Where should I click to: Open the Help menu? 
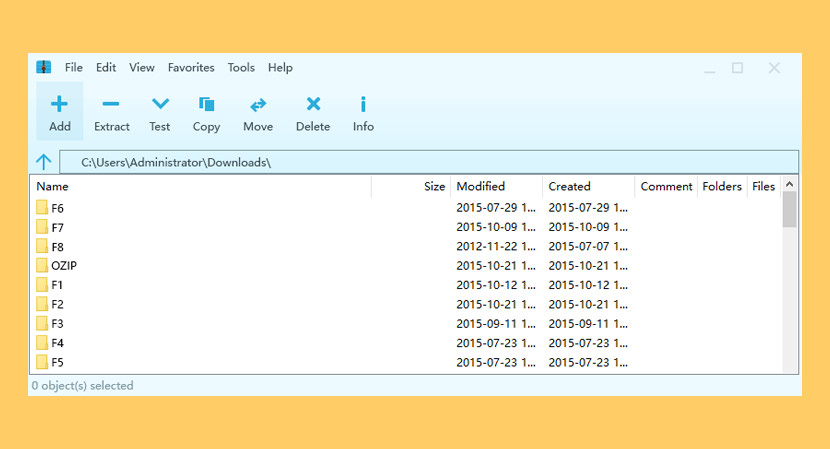[x=280, y=68]
